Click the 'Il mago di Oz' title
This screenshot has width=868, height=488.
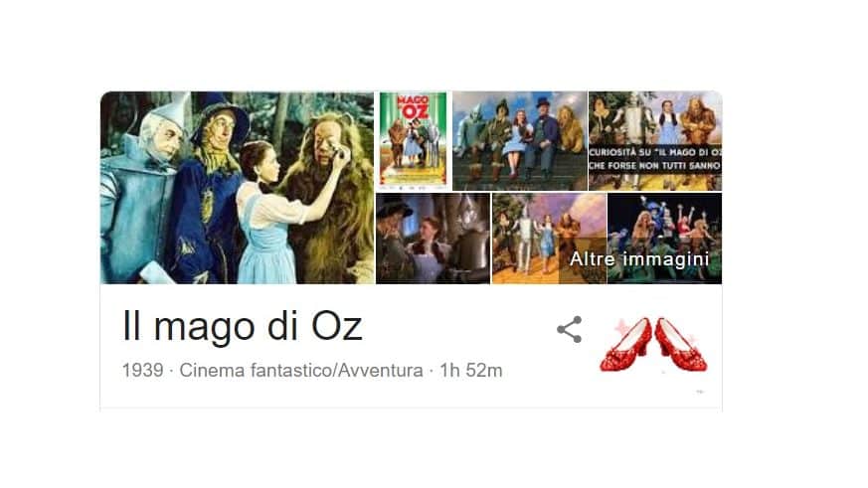tap(242, 326)
